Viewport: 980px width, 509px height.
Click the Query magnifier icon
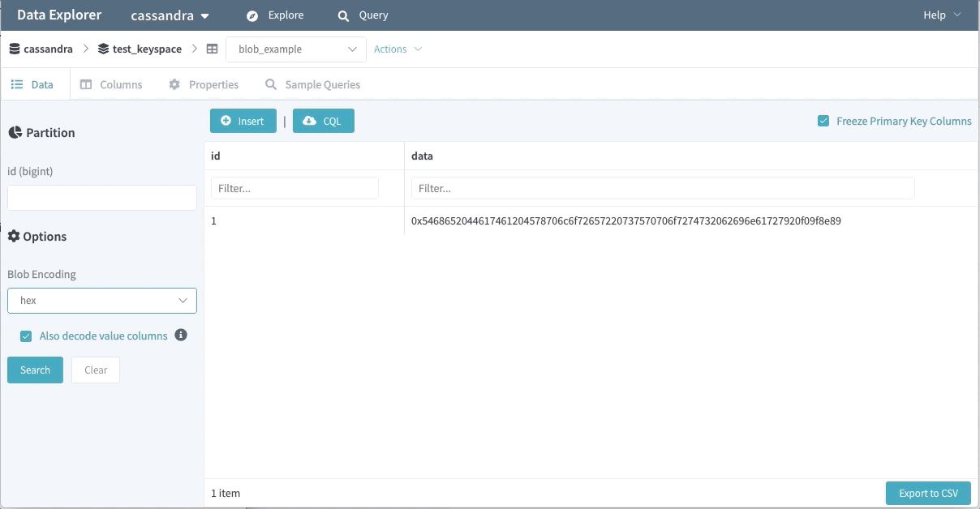click(344, 15)
